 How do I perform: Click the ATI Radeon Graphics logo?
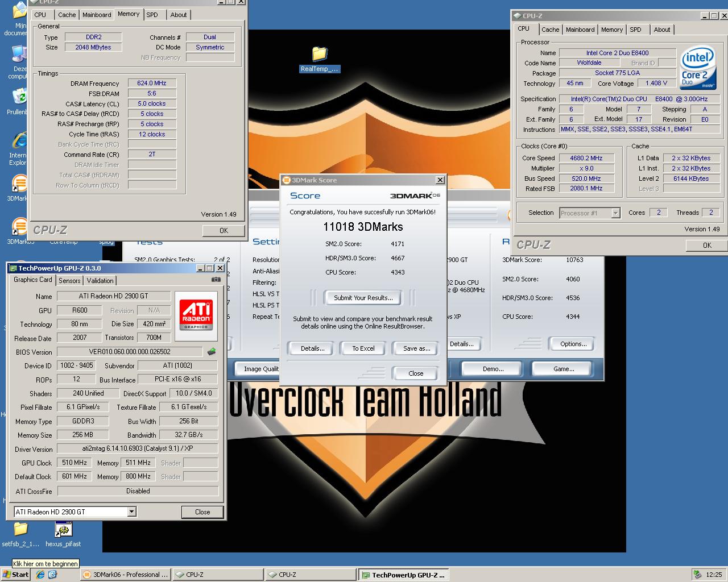click(196, 315)
